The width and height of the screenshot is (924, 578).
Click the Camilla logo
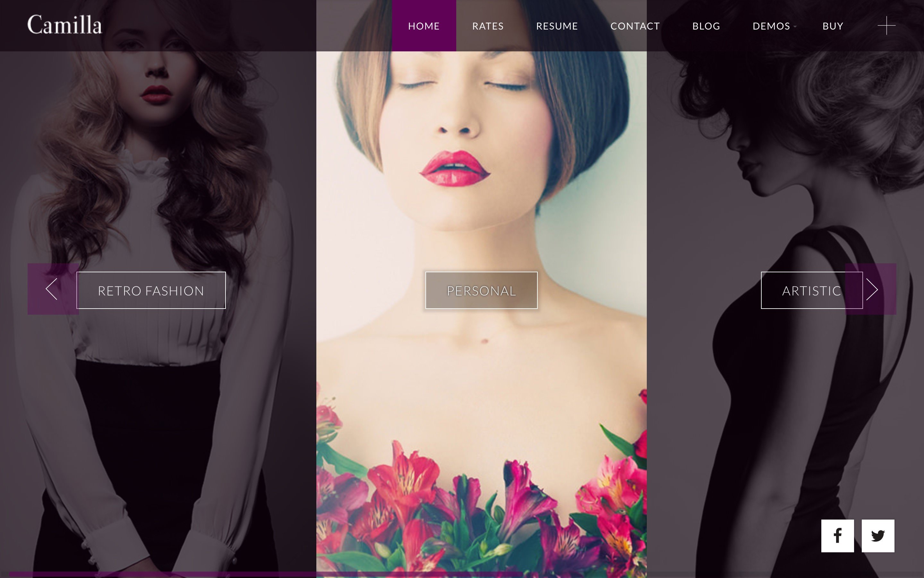[x=64, y=25]
